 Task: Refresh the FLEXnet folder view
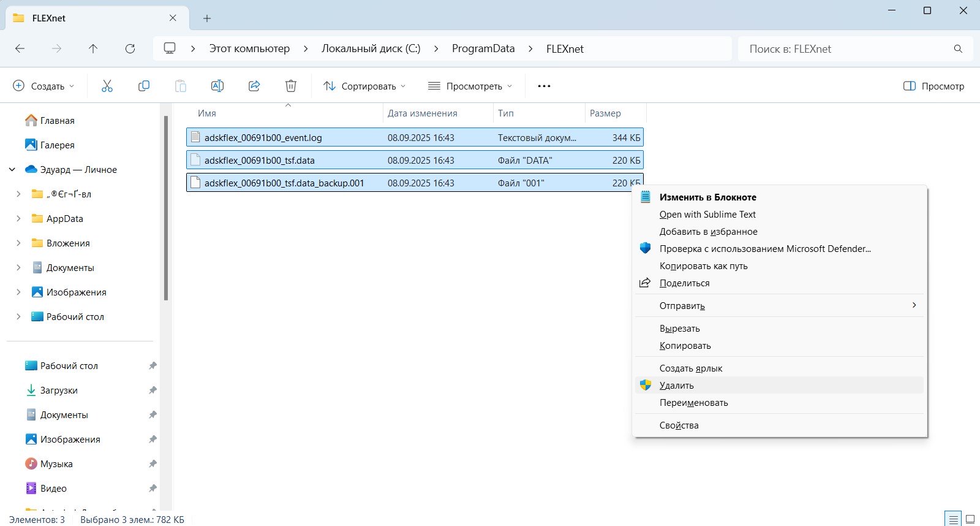pyautogui.click(x=130, y=49)
